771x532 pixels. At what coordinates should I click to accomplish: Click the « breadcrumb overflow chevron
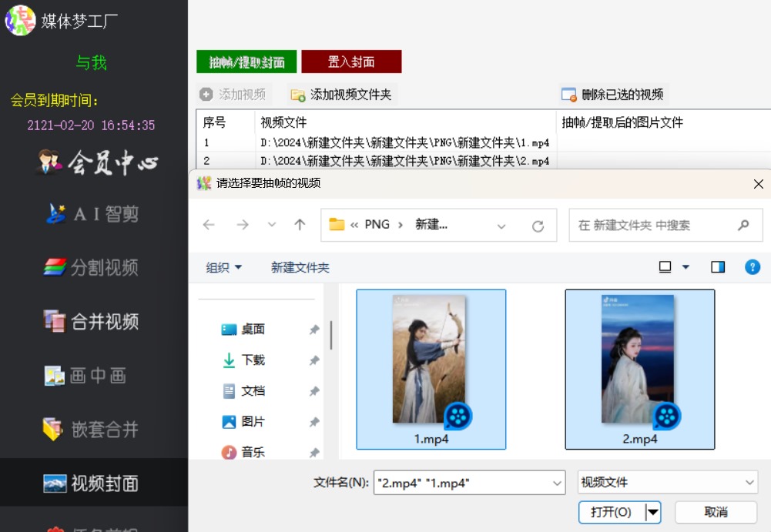pyautogui.click(x=354, y=225)
